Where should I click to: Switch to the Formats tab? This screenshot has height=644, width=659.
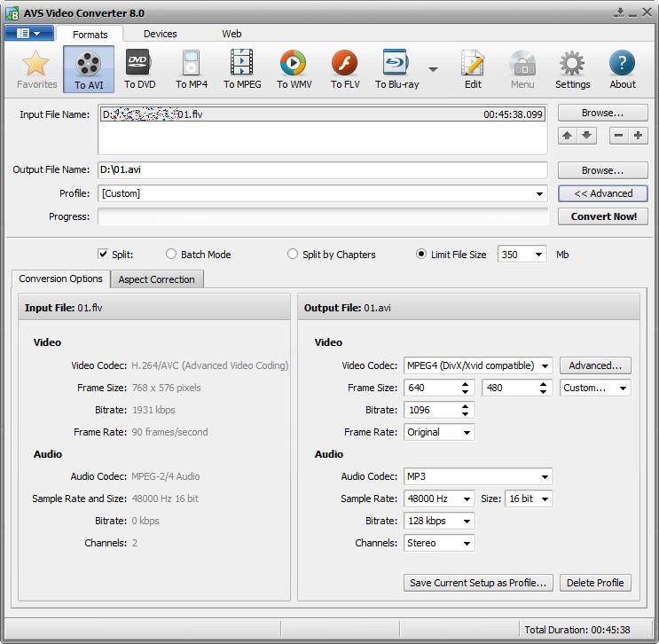tap(90, 34)
